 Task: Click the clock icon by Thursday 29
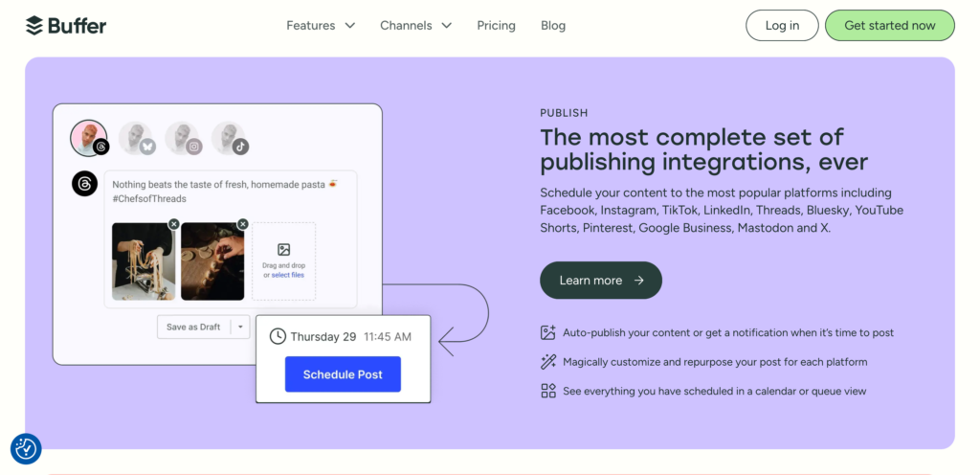tap(278, 336)
